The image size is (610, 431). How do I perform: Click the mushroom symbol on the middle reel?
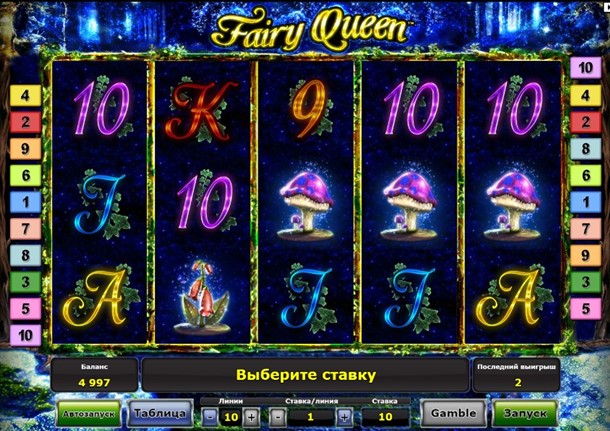pyautogui.click(x=306, y=205)
